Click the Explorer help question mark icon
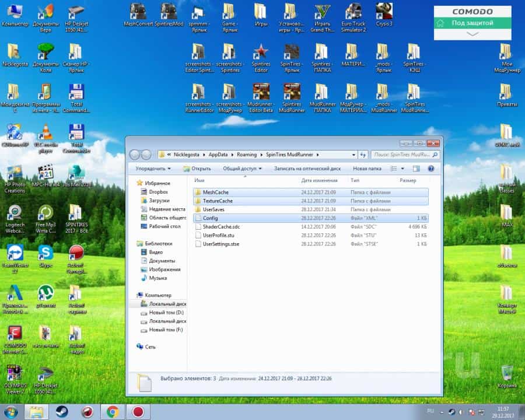Viewport: 525px width, 420px height. tap(430, 169)
